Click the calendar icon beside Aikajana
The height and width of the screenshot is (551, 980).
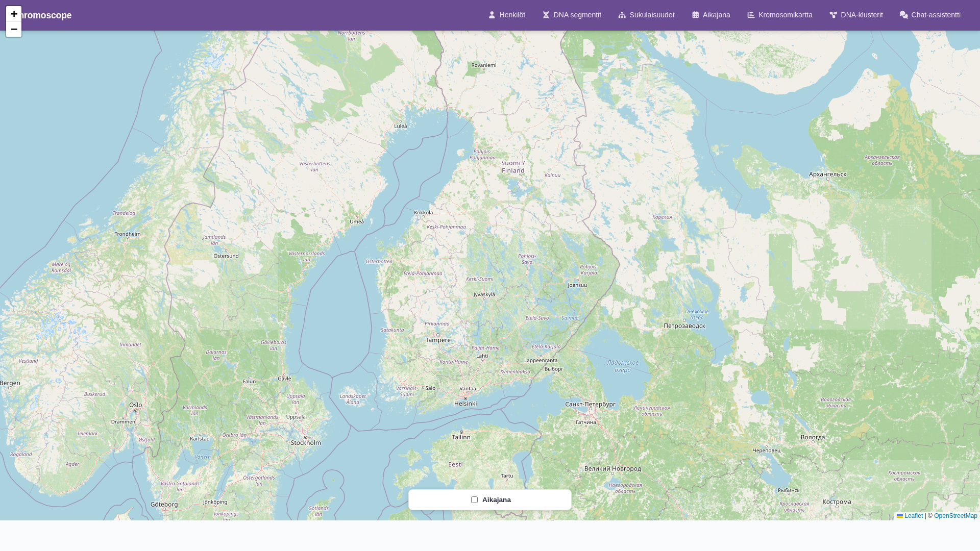[x=695, y=15]
